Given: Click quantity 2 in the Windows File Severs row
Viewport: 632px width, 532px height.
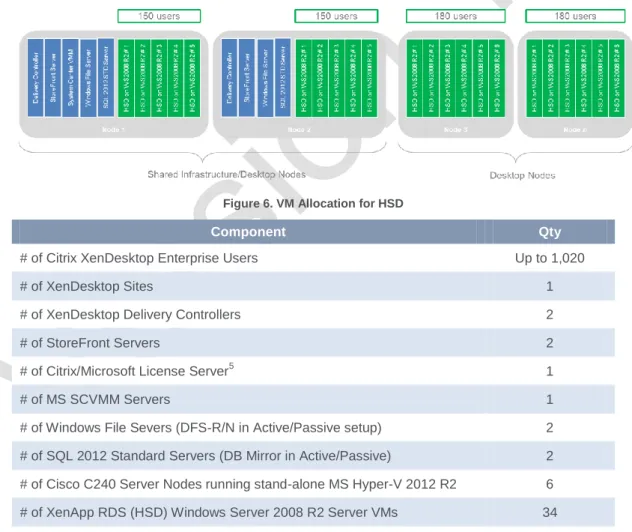Looking at the screenshot, I should 550,427.
